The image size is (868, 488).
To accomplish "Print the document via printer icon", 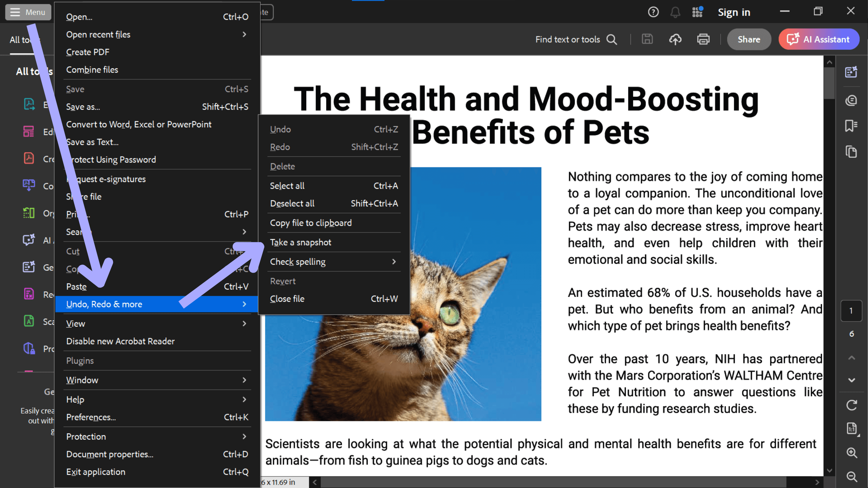I will [703, 39].
